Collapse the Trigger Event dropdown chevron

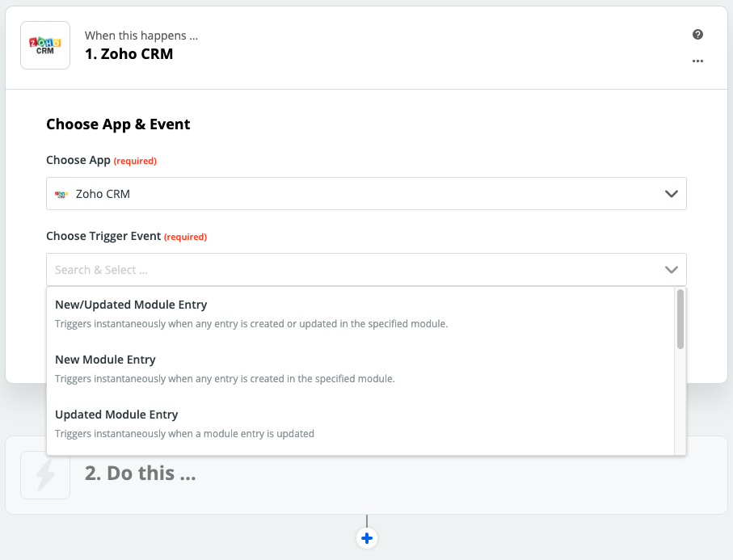(x=672, y=270)
